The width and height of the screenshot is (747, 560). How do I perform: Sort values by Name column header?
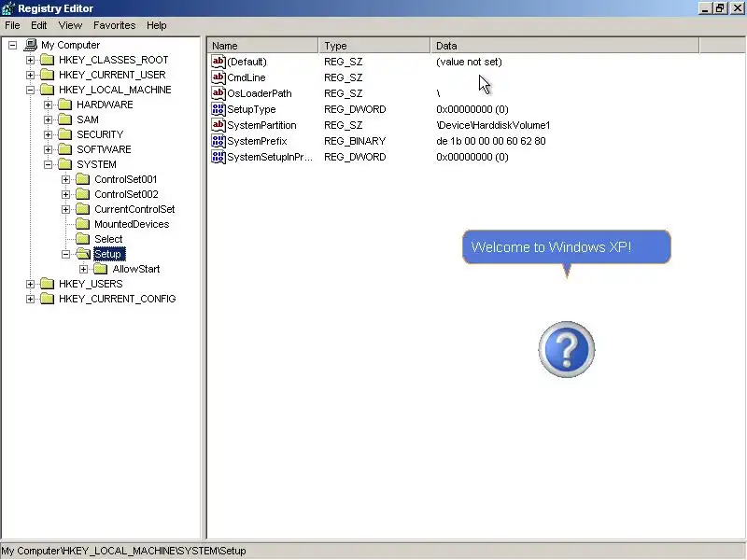pyautogui.click(x=263, y=46)
